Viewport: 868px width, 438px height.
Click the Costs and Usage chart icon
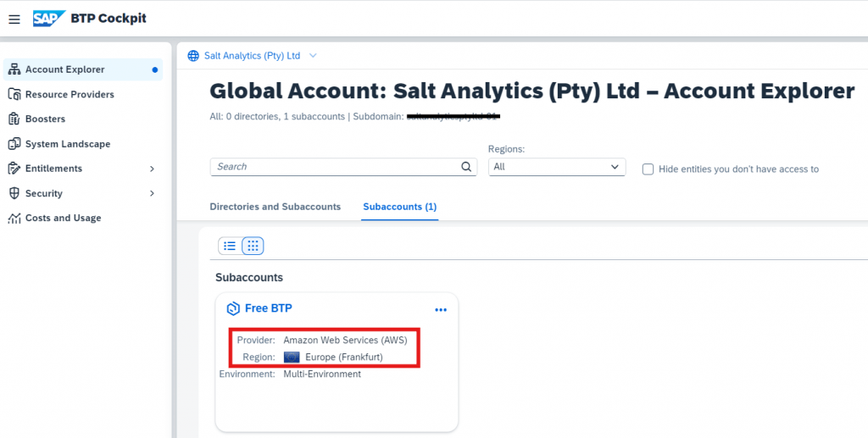pyautogui.click(x=14, y=218)
